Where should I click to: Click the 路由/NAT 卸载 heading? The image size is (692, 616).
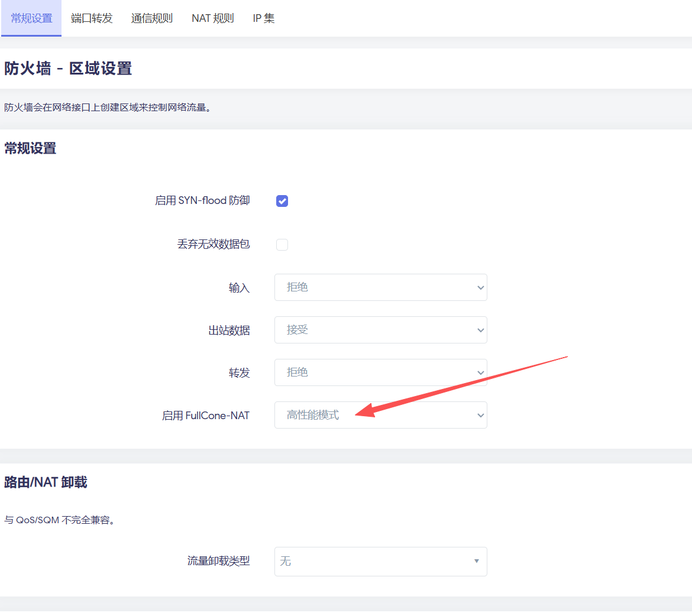coord(46,482)
